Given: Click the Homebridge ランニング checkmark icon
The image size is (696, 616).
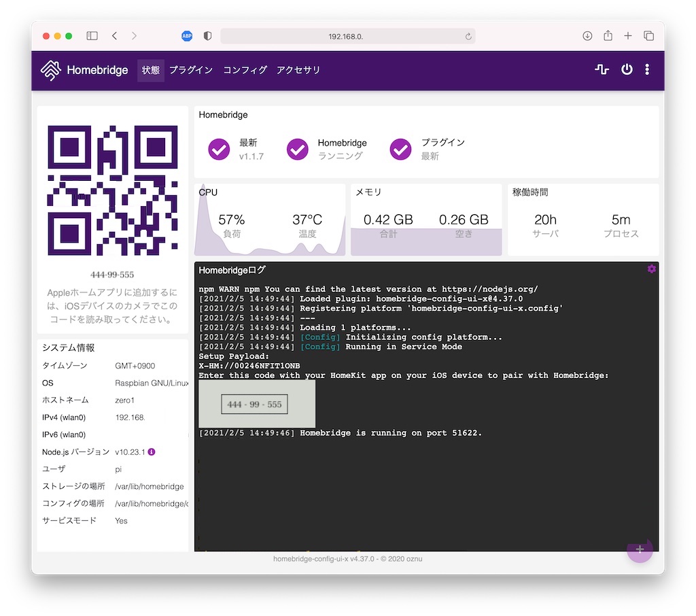Looking at the screenshot, I should click(x=298, y=149).
